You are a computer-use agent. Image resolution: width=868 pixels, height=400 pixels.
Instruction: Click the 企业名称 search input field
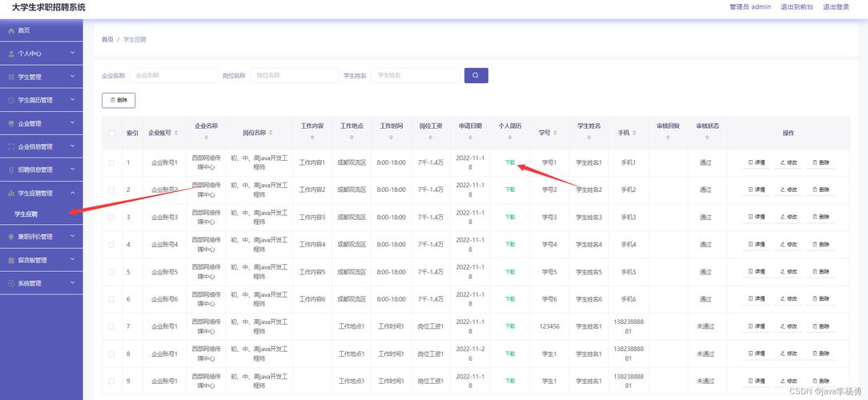[x=172, y=75]
